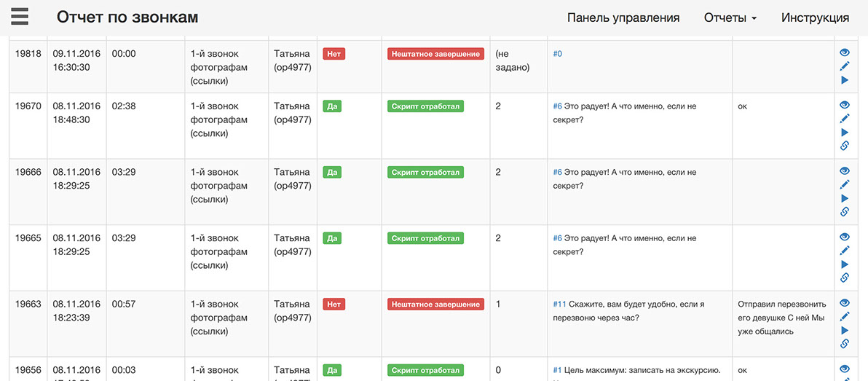
Task: Open the Инструкция menu item
Action: click(815, 17)
